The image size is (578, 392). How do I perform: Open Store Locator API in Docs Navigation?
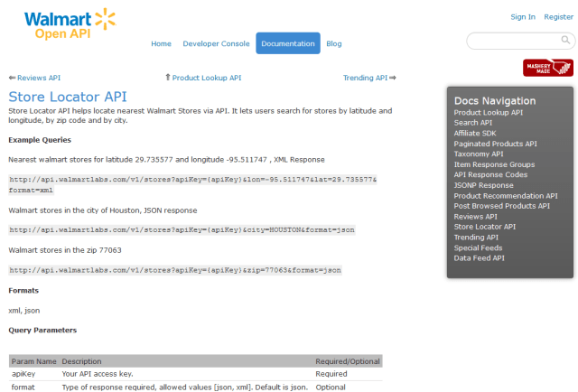click(x=484, y=227)
